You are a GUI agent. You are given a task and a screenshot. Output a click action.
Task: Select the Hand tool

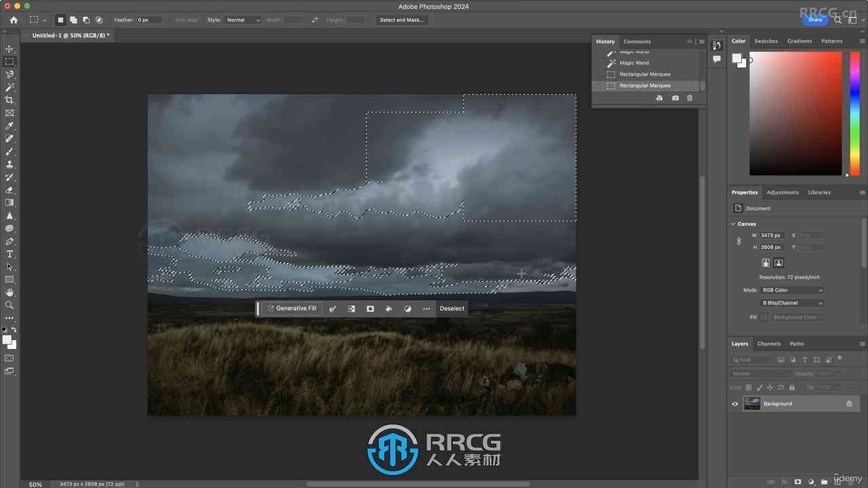click(x=9, y=293)
